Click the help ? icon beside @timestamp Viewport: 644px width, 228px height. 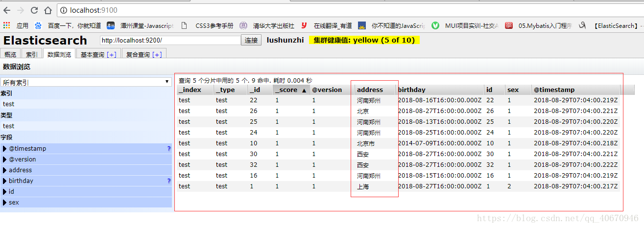coord(168,148)
